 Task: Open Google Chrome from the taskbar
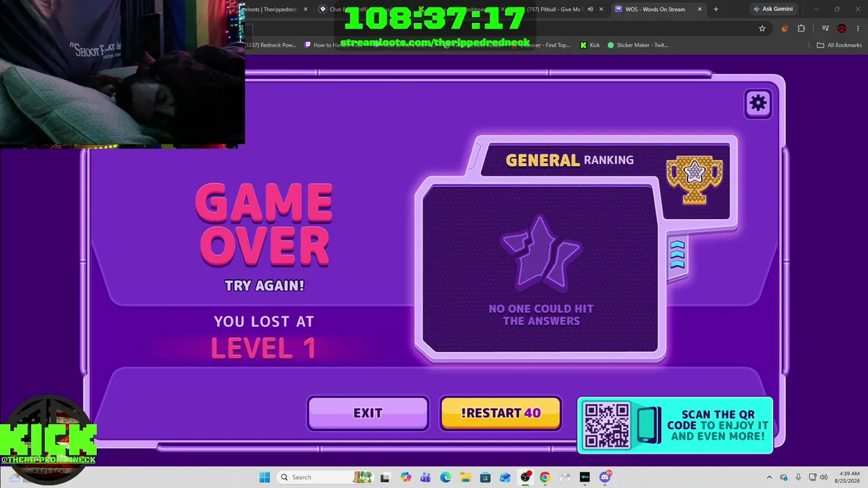(x=545, y=477)
